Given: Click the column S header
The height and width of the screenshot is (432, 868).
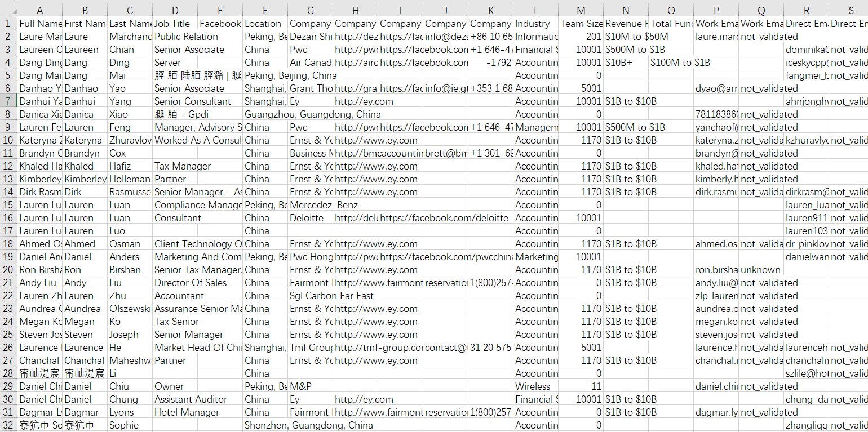Looking at the screenshot, I should pyautogui.click(x=848, y=11).
